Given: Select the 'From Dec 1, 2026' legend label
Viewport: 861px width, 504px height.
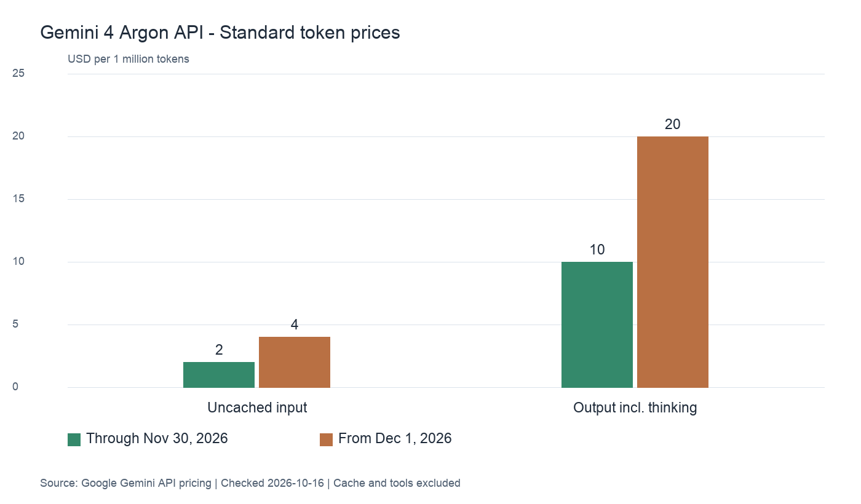Looking at the screenshot, I should [x=395, y=439].
